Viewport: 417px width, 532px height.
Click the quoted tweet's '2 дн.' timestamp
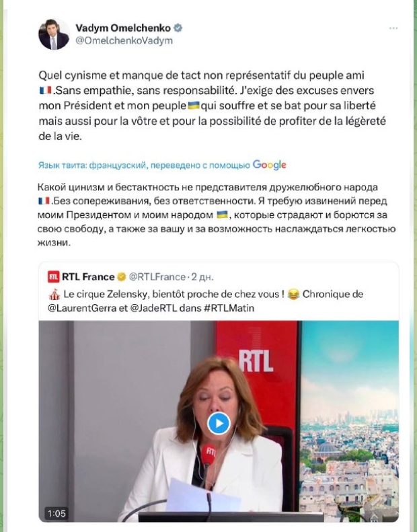pos(202,277)
